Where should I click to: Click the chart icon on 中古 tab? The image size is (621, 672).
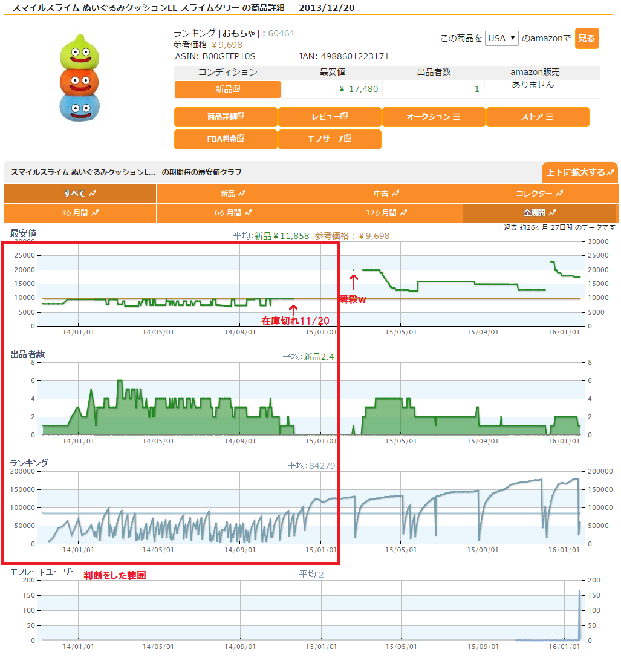click(395, 194)
